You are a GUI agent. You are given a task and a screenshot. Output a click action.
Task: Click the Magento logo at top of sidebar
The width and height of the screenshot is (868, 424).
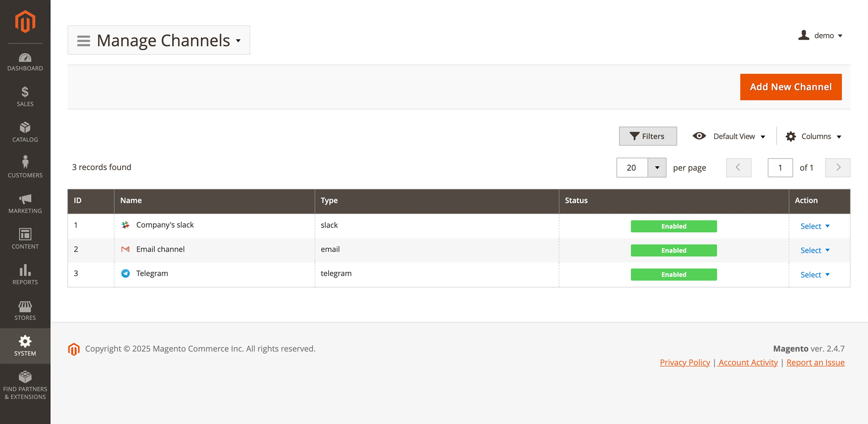pyautogui.click(x=25, y=21)
